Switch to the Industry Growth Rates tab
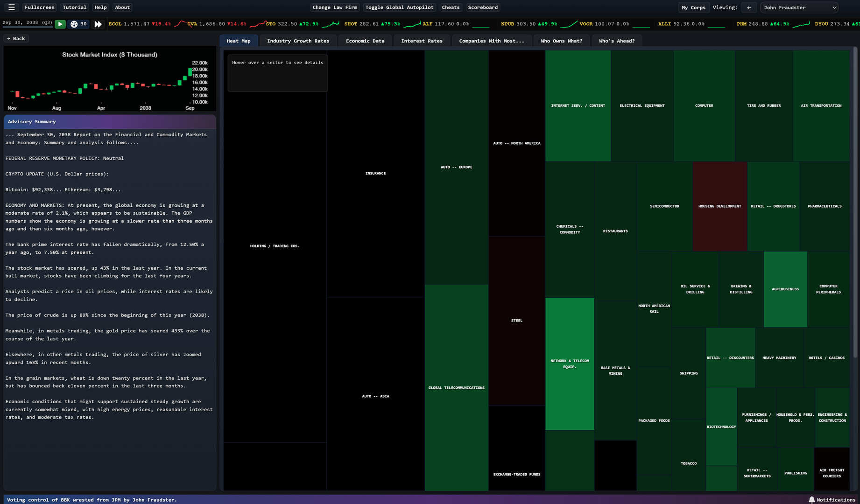860x504 pixels. tap(298, 41)
